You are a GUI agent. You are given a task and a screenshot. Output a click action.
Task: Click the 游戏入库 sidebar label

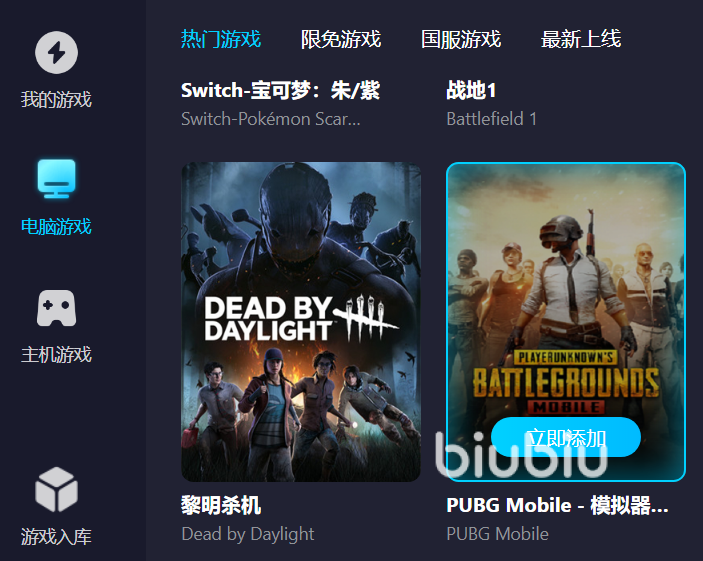point(56,536)
